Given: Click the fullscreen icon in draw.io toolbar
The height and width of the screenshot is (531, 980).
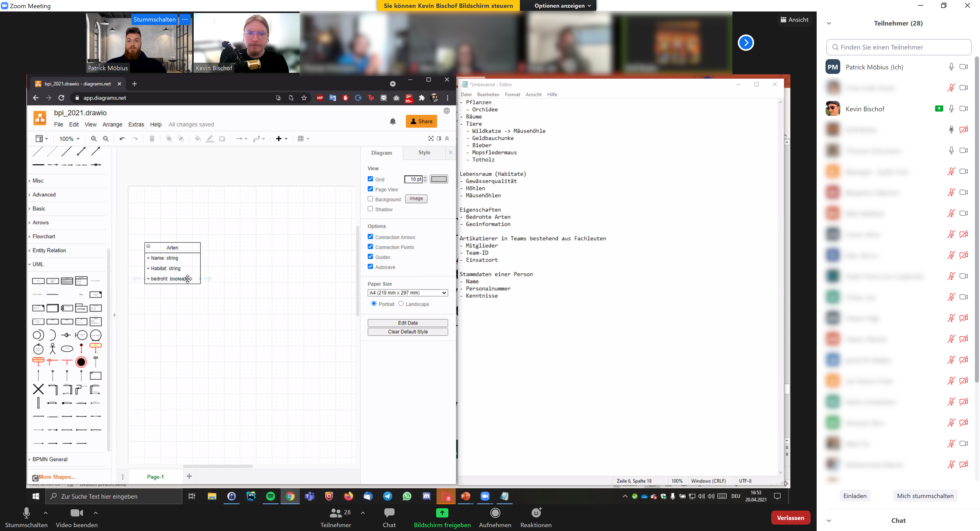Looking at the screenshot, I should pos(431,139).
